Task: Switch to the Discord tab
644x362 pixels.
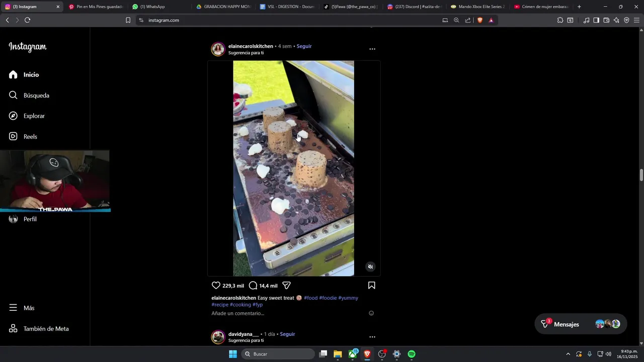Action: point(415,7)
